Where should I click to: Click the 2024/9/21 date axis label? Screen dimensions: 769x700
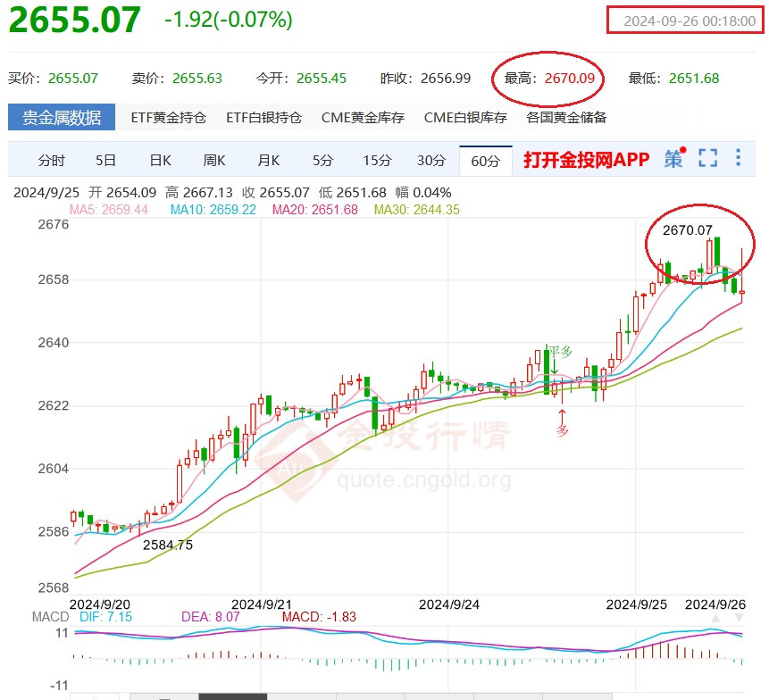click(262, 604)
